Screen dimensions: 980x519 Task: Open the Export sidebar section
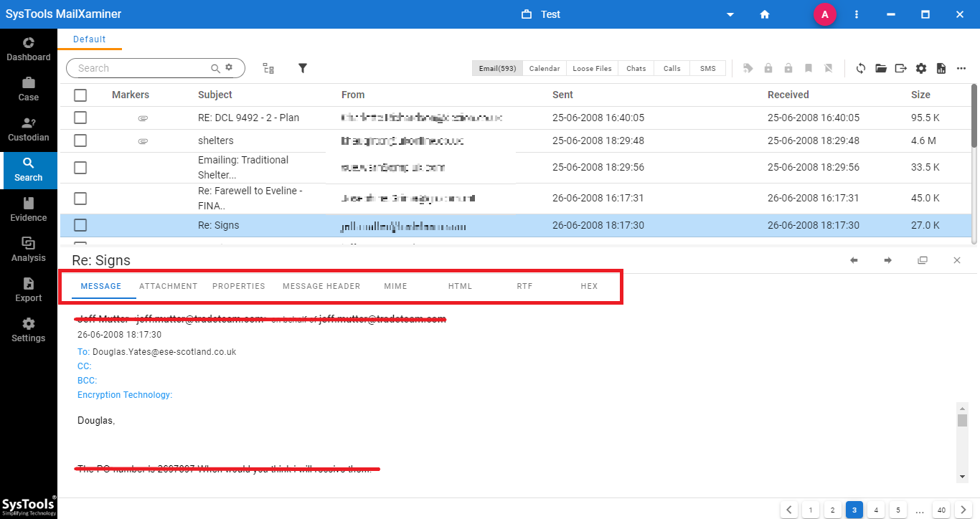coord(29,290)
